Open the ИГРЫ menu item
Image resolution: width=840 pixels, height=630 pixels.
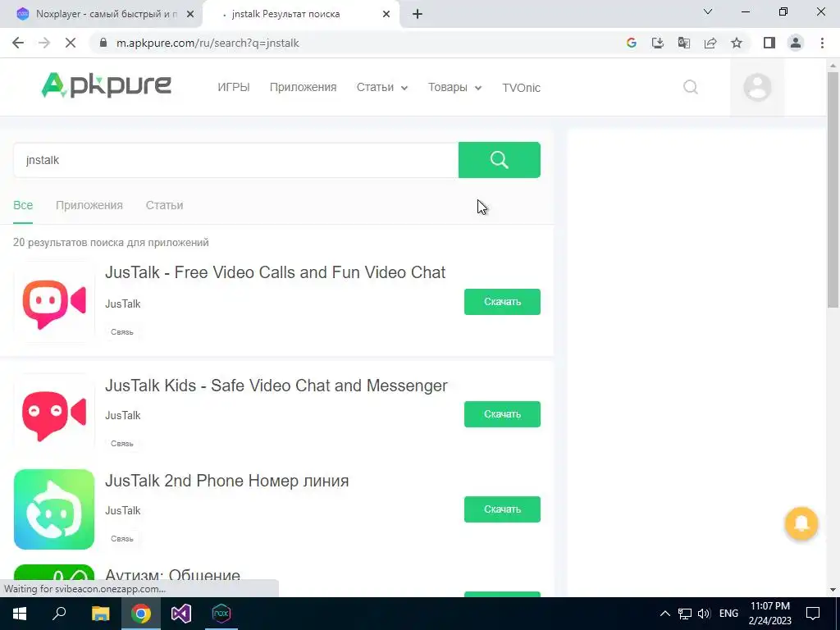(234, 87)
